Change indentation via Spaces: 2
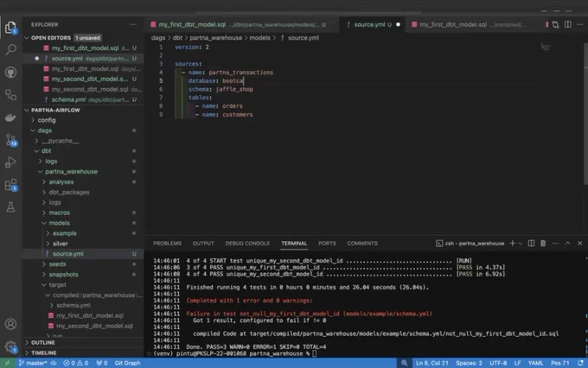Screen dimensions: 588x368 click(469, 363)
